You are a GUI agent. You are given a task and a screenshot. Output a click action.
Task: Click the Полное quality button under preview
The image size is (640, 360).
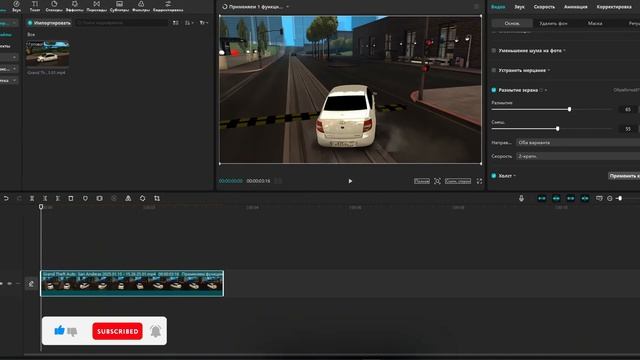tap(422, 181)
